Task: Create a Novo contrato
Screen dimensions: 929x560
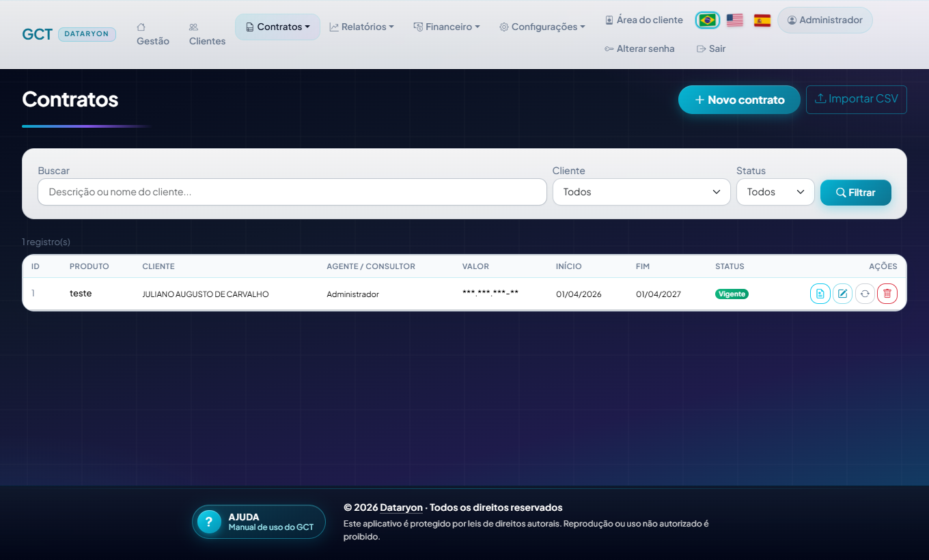Action: (739, 100)
